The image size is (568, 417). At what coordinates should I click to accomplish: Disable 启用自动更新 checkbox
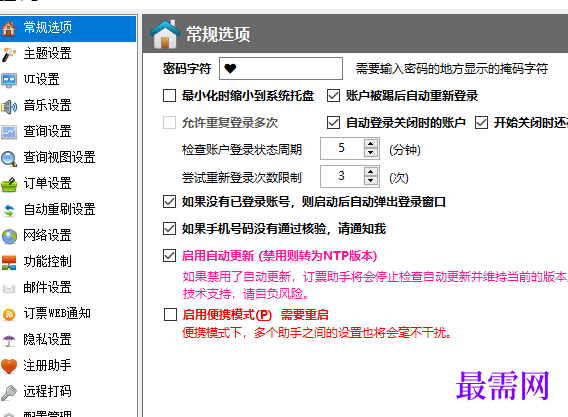[170, 256]
